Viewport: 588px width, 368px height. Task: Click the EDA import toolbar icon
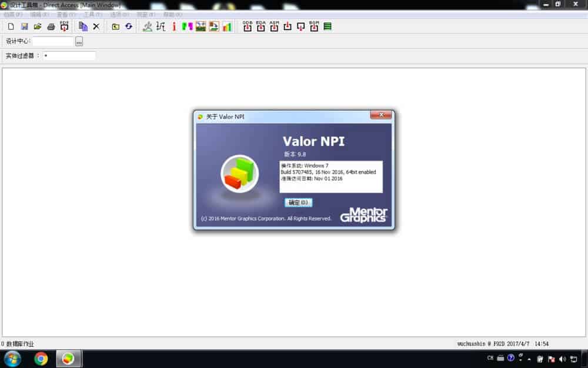(x=260, y=26)
